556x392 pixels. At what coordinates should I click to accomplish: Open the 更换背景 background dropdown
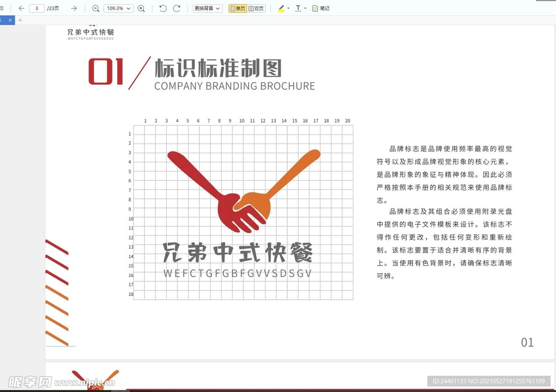point(207,9)
